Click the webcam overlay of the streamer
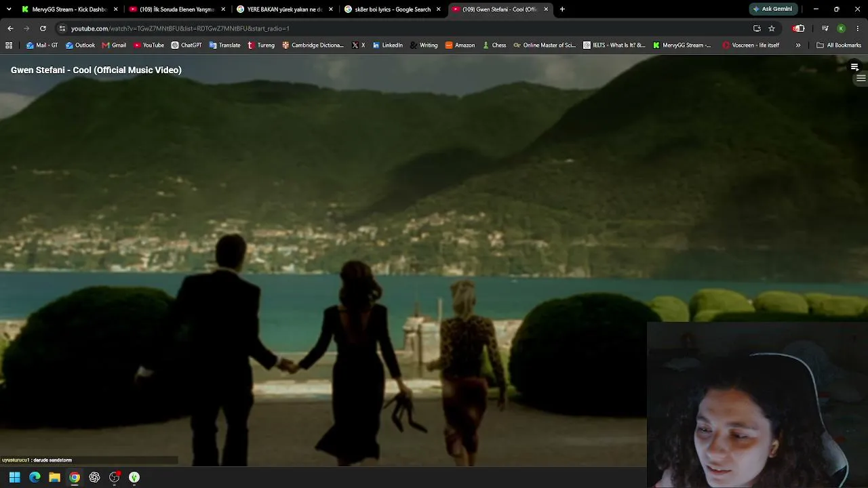Viewport: 868px width, 488px height. (757, 405)
